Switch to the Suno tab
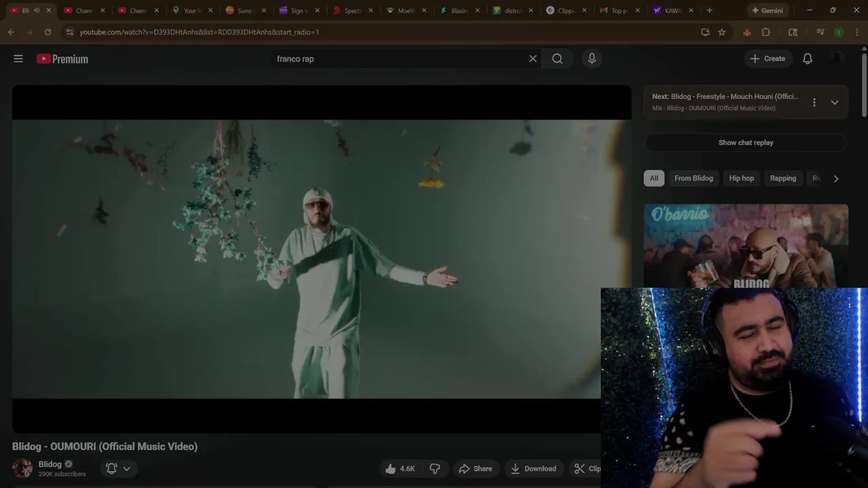The width and height of the screenshot is (868, 488). 238,10
